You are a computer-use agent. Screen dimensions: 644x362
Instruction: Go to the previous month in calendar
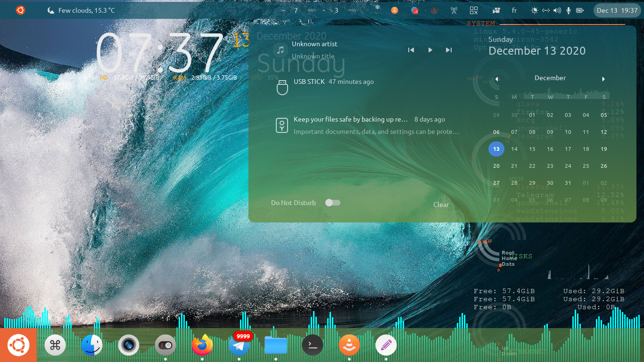496,79
